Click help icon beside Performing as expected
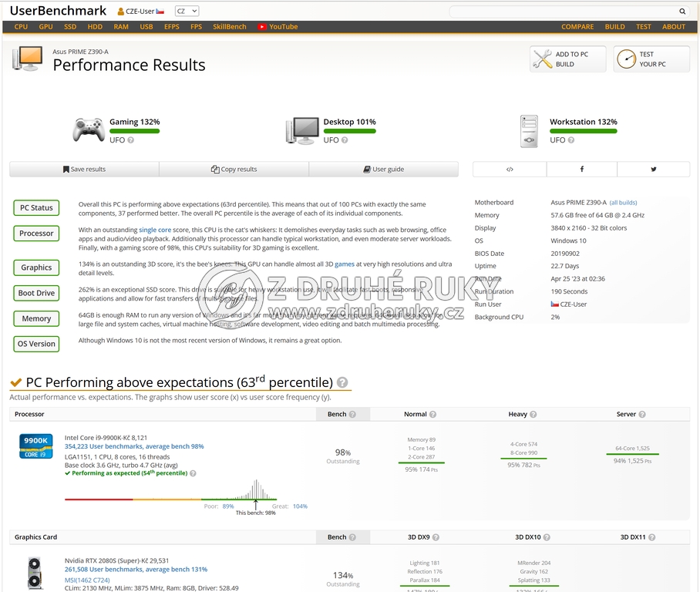The width and height of the screenshot is (700, 592). [193, 473]
